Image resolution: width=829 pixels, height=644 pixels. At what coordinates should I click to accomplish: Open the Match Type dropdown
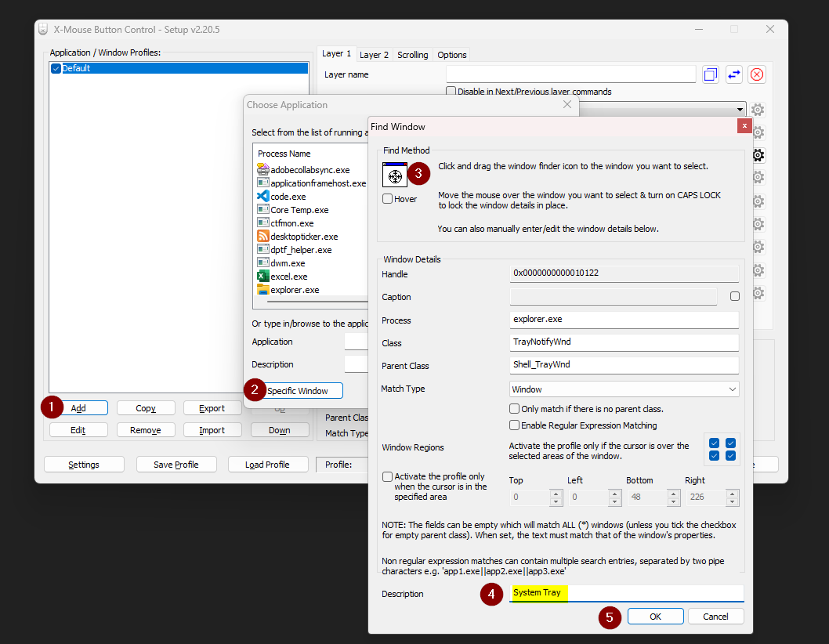coord(624,389)
